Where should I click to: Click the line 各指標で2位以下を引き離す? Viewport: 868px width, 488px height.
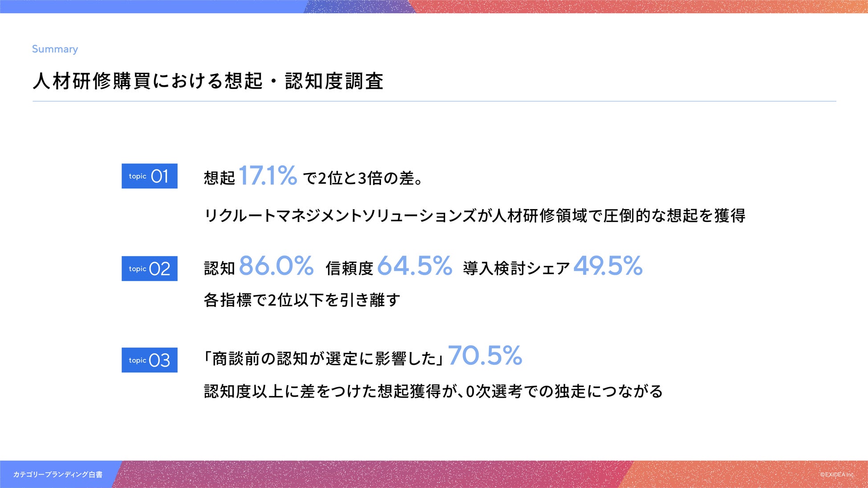point(302,300)
